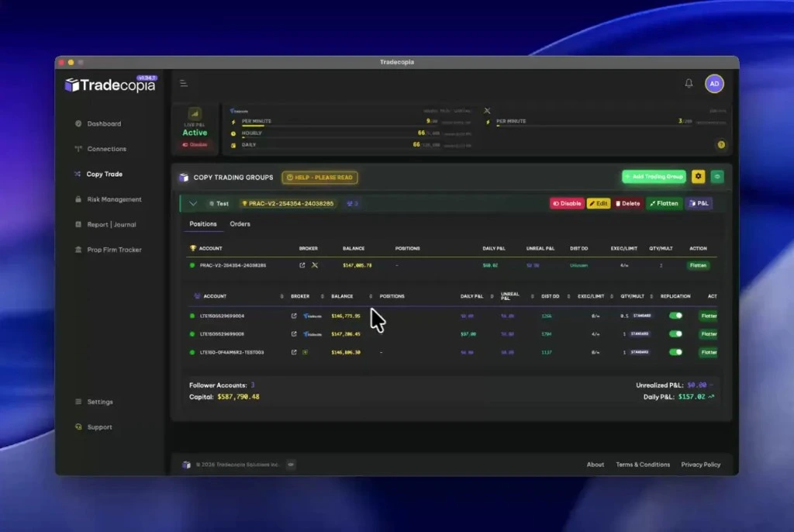Click the Tradecopia logo
The image size is (794, 532).
[x=110, y=85]
